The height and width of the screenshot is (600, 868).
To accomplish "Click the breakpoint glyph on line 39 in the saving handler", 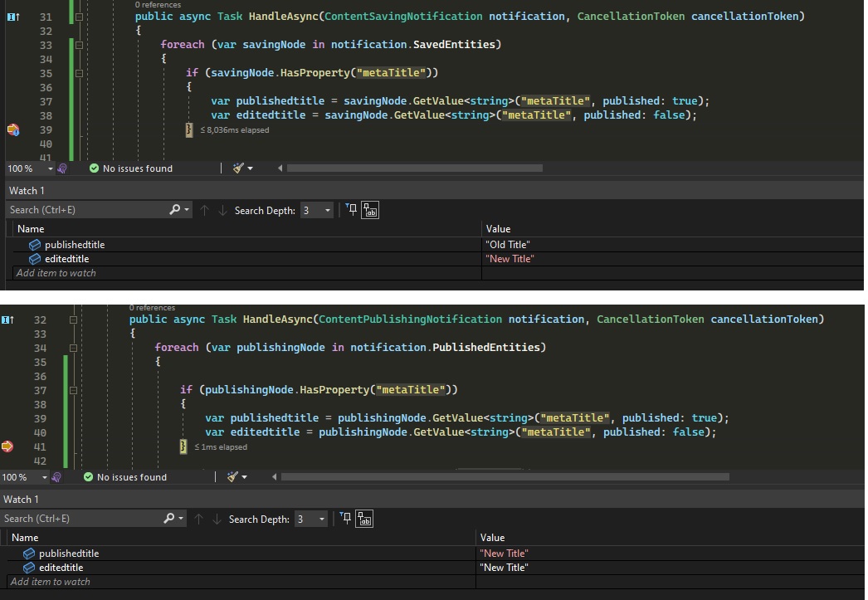I will (x=13, y=130).
